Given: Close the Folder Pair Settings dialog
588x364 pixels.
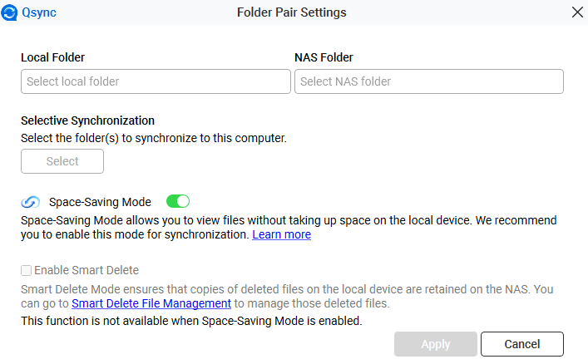Looking at the screenshot, I should [x=577, y=12].
